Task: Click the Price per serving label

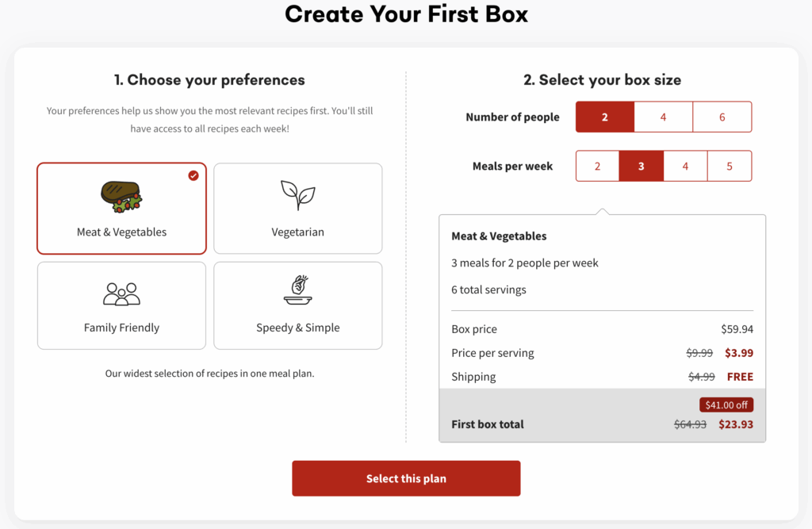Action: 492,353
